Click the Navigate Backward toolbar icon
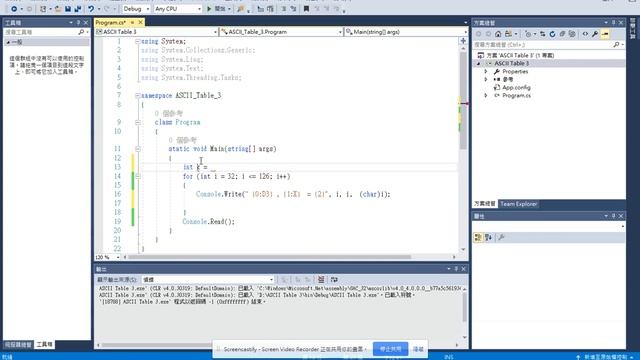640x360 pixels. click(x=13, y=9)
